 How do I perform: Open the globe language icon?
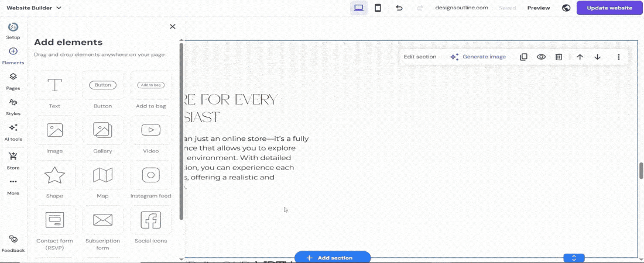click(566, 8)
